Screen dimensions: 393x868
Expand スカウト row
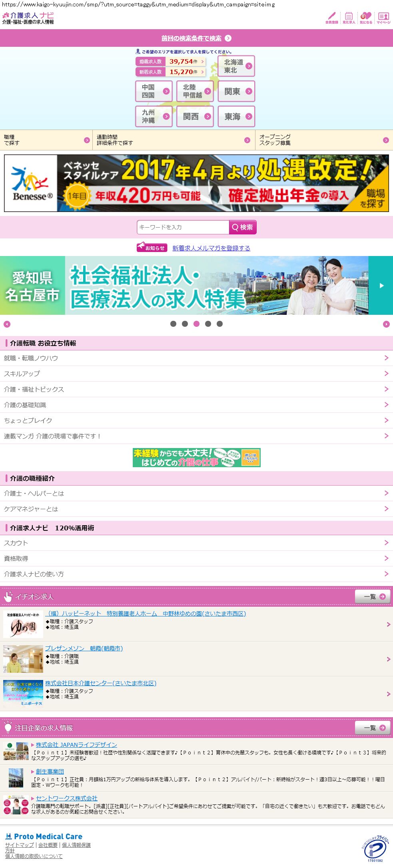point(196,543)
